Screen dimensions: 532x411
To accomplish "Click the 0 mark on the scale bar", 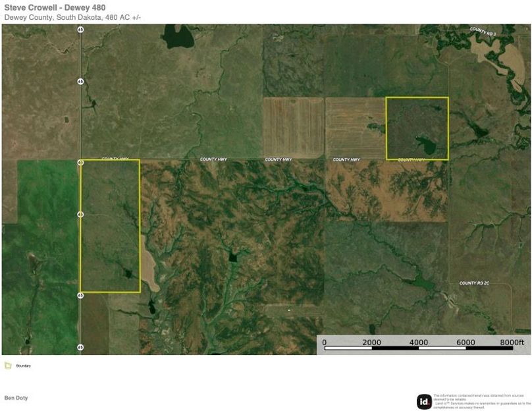I will [325, 342].
